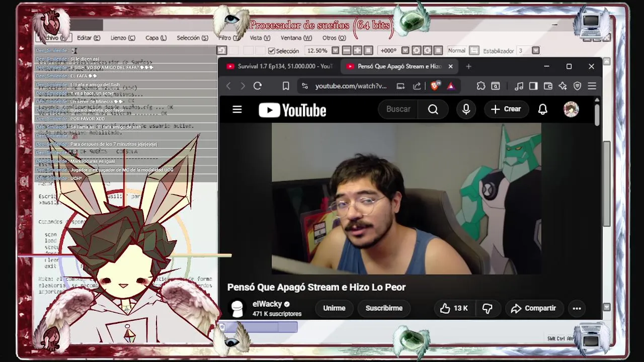Open a new browser tab
This screenshot has width=644, height=362.
point(468,66)
